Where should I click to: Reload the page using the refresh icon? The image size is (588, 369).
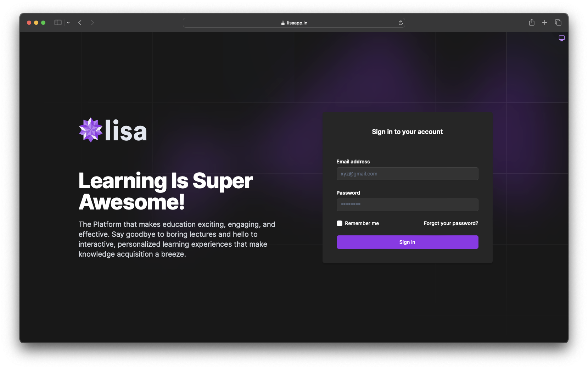click(401, 23)
